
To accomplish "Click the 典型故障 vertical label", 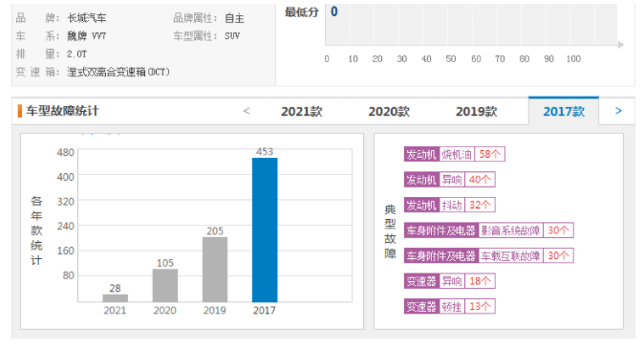I will (x=390, y=231).
